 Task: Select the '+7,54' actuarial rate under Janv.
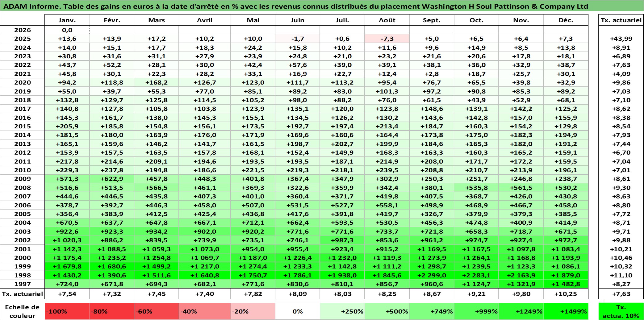pyautogui.click(x=67, y=294)
